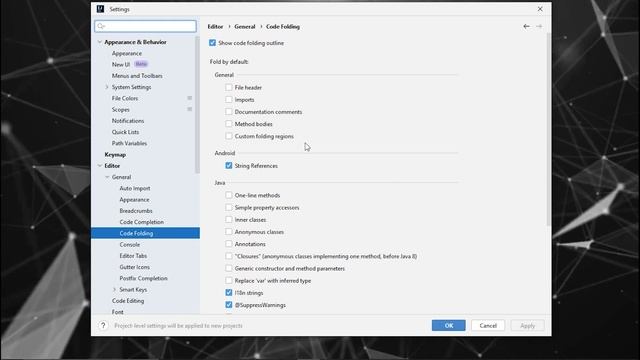This screenshot has width=640, height=360.
Task: Click the right pane vertical scrollbar
Action: click(x=548, y=129)
